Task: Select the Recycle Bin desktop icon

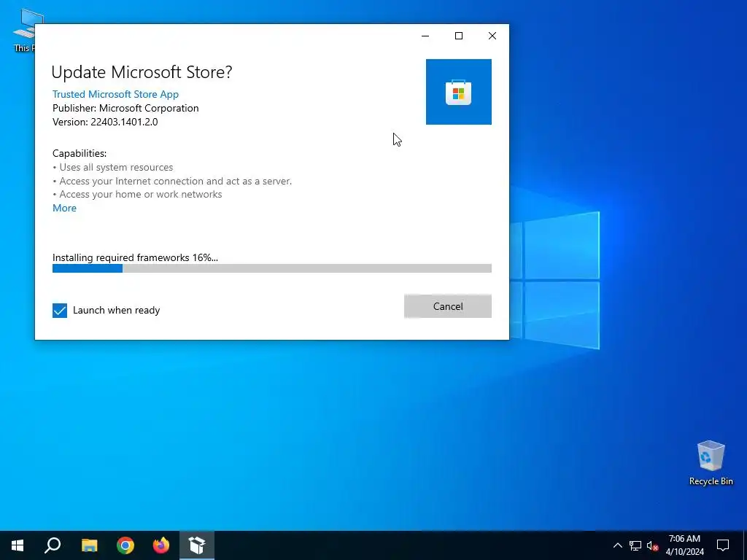Action: coord(711,463)
